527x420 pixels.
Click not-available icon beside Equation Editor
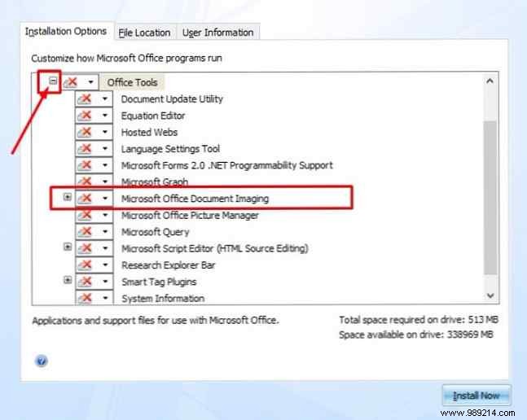tap(85, 115)
